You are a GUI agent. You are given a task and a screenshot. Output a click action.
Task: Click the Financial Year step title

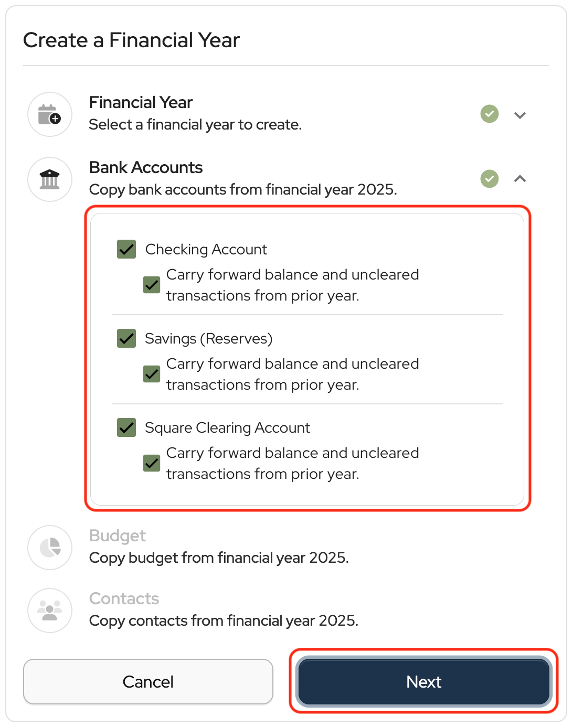(x=141, y=102)
